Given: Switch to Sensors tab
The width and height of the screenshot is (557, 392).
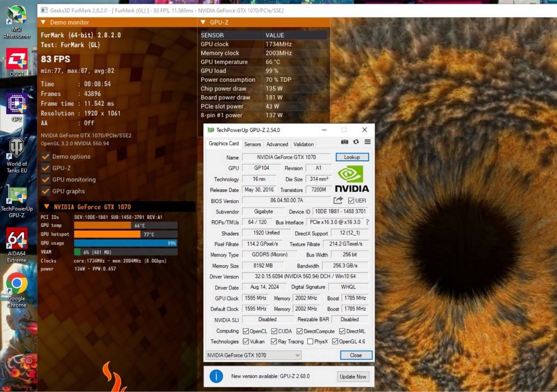Looking at the screenshot, I should click(x=252, y=144).
